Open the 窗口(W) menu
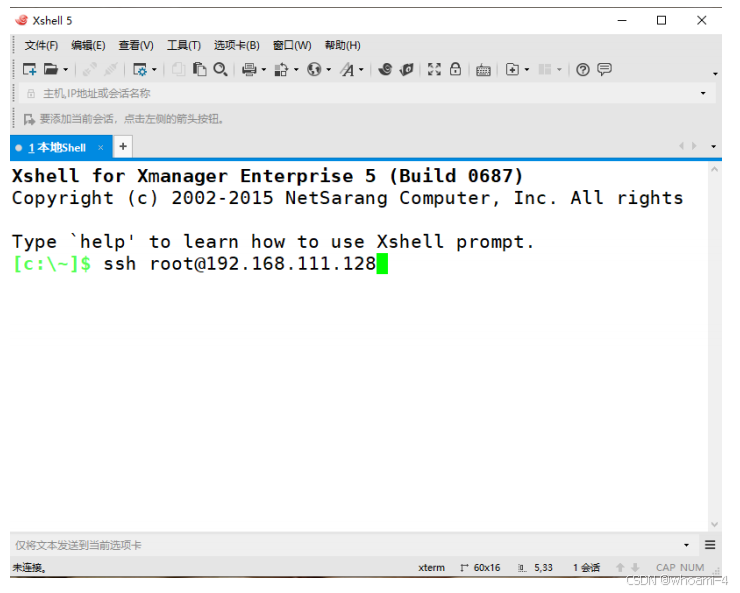Screen dimensions: 740x593 (292, 45)
